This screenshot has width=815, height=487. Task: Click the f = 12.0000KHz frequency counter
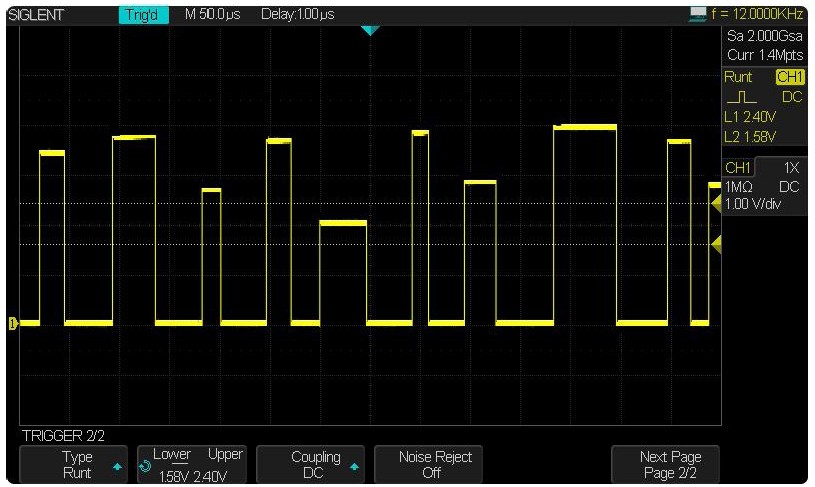pyautogui.click(x=757, y=14)
